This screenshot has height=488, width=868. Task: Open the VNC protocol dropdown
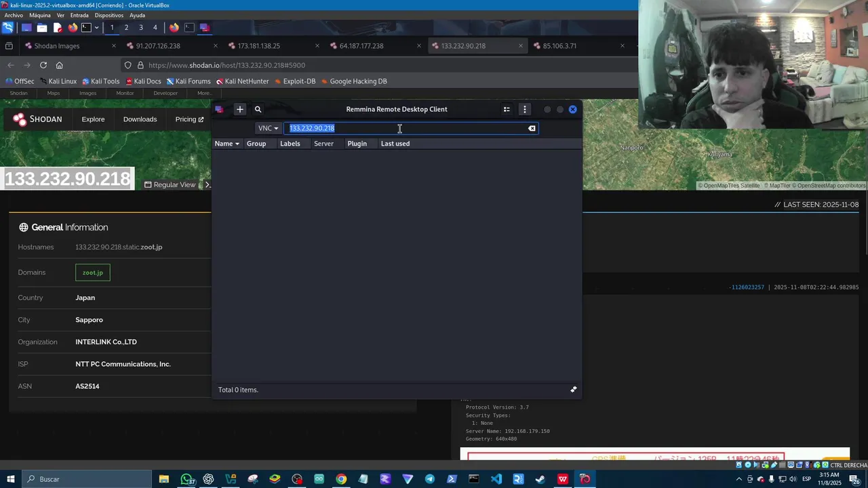click(x=268, y=128)
